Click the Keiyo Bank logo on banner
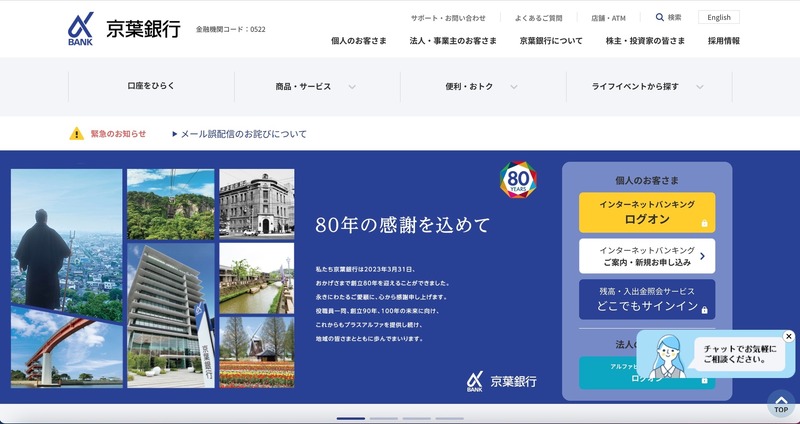Screen dimensions: 800x424 501,381
